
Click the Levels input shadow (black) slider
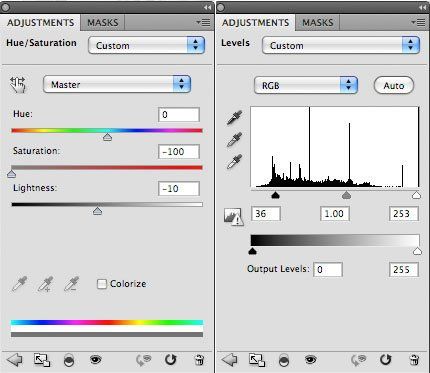pyautogui.click(x=275, y=195)
